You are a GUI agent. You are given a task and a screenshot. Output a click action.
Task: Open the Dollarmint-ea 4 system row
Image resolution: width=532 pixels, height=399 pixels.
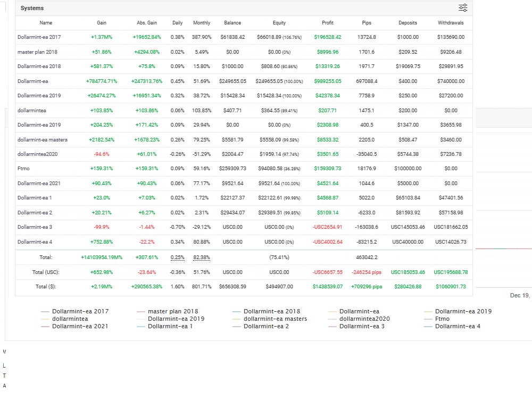pos(244,242)
